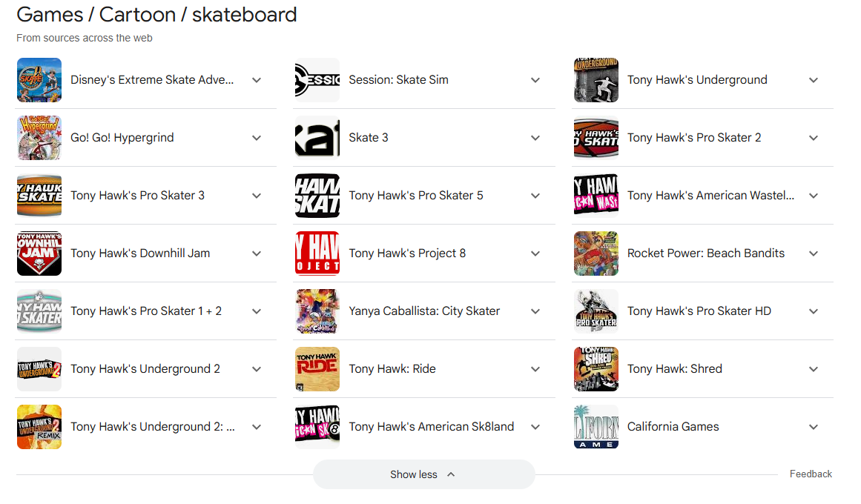Expand the Tony Hawk's Underground entry chevron

click(x=814, y=80)
